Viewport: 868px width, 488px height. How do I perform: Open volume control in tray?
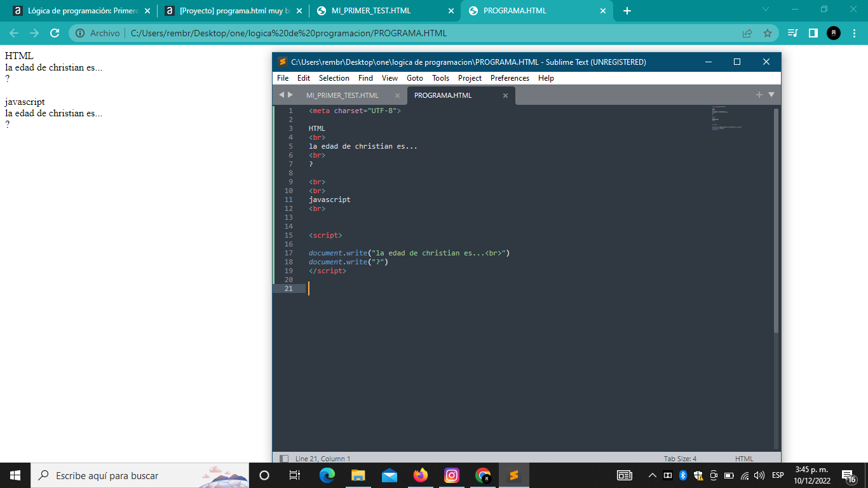(759, 475)
